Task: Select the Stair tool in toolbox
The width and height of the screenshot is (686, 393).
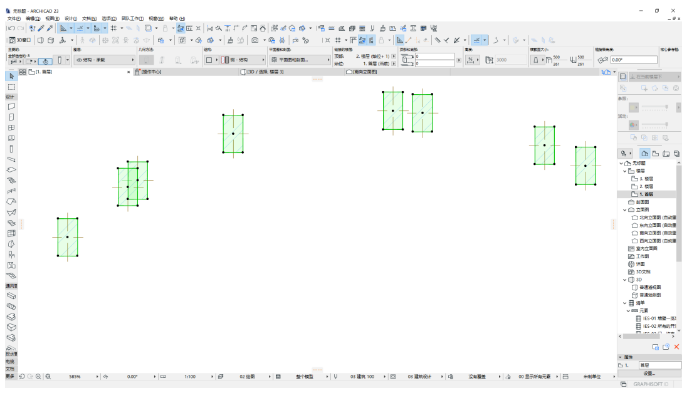Action: click(11, 180)
